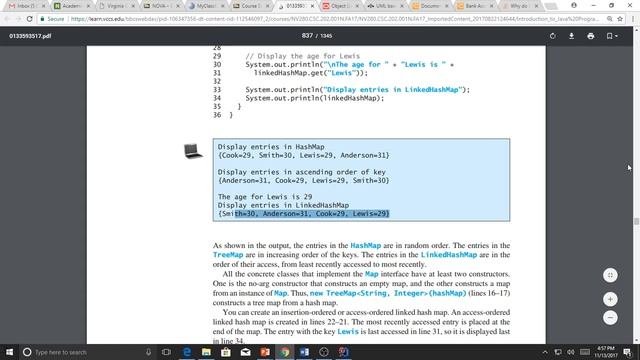Switch to the Virginia tab

[115, 6]
